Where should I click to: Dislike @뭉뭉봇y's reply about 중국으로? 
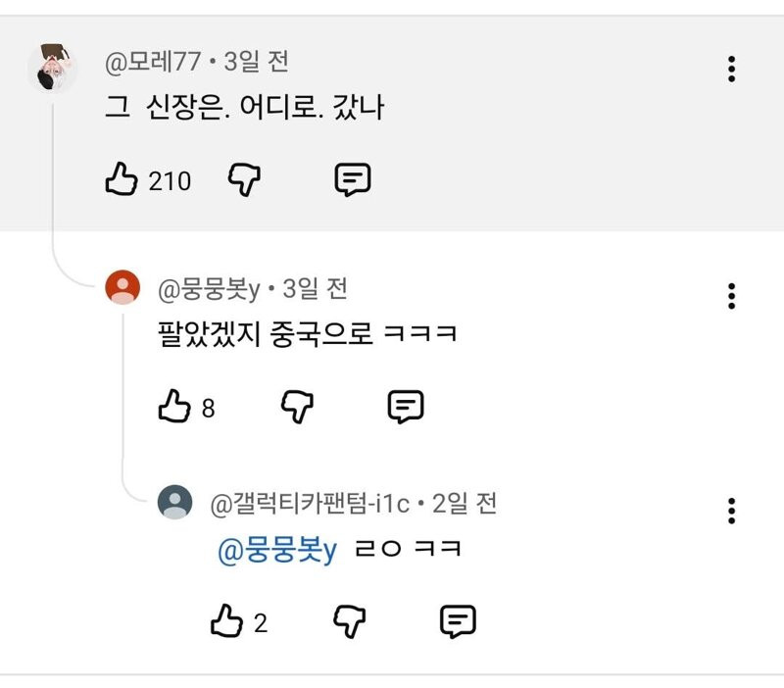pos(296,406)
